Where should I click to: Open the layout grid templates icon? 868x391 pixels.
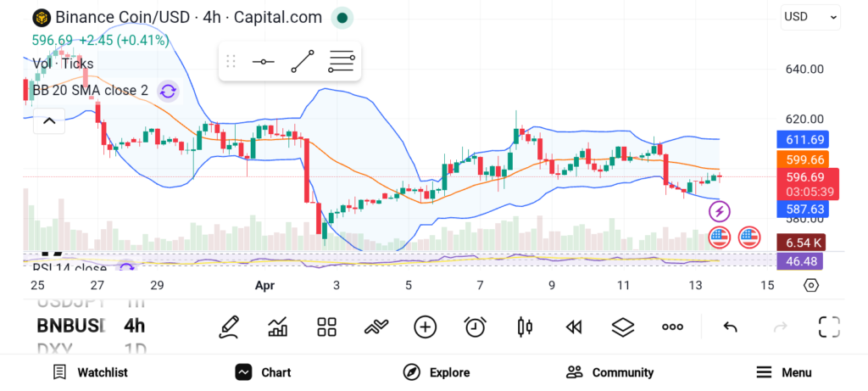point(326,327)
